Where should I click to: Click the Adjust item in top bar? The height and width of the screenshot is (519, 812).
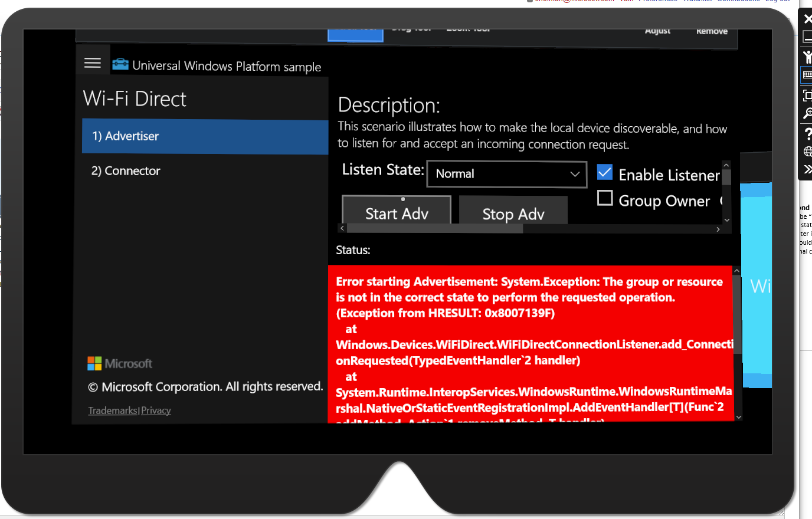(x=657, y=31)
